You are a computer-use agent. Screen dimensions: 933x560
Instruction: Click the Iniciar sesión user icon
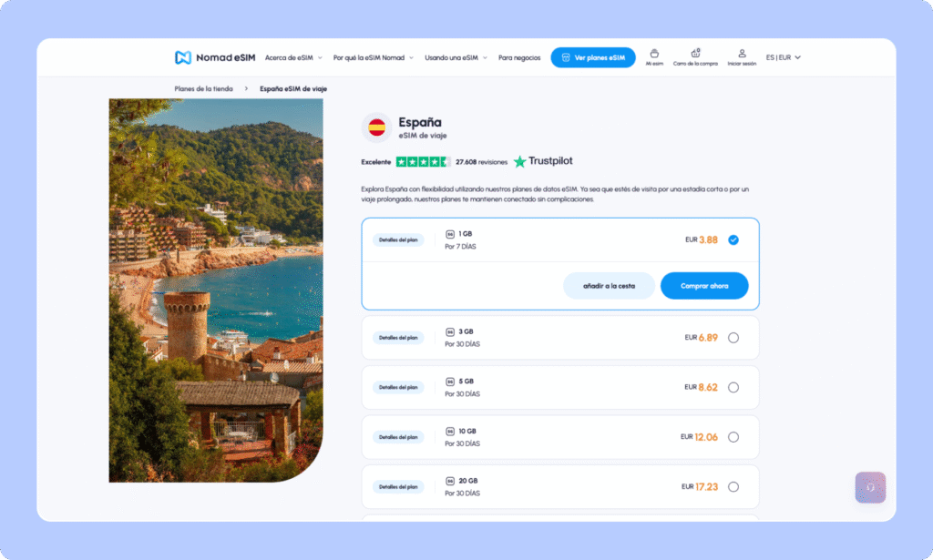(742, 54)
